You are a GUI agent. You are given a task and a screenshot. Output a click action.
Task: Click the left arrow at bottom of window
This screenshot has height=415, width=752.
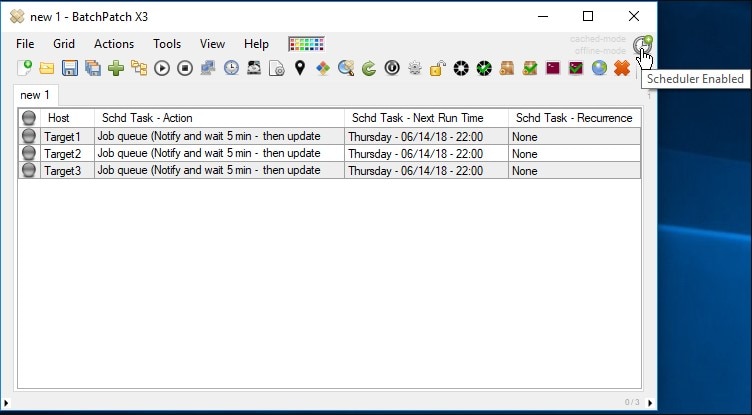pos(6,403)
